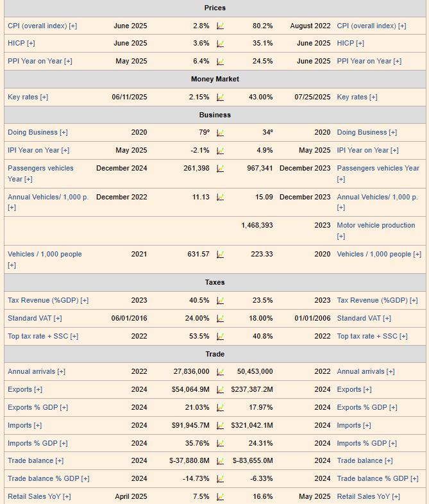This screenshot has width=429, height=504.
Task: Click the chart icon in the PPI row
Action: tap(220, 62)
